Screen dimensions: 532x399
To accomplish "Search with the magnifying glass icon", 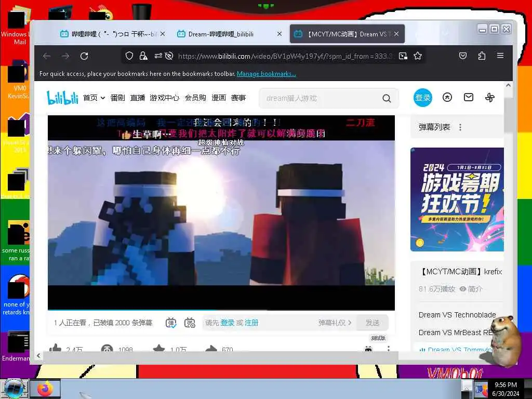I will (387, 98).
